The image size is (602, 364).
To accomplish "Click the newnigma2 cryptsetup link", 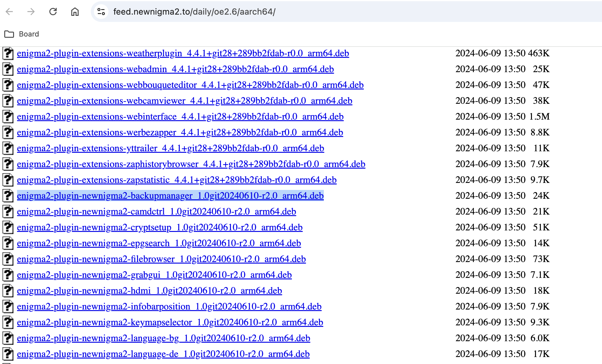I will [160, 228].
